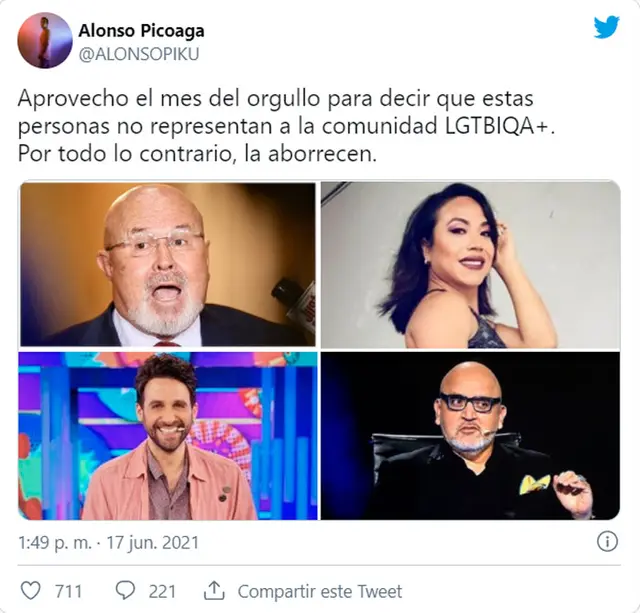Open photo of woman with dark hair
This screenshot has width=640, height=613.
tap(470, 264)
